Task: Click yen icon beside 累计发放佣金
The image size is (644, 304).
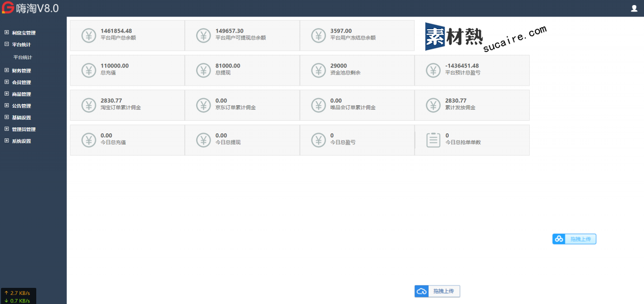Action: [433, 105]
